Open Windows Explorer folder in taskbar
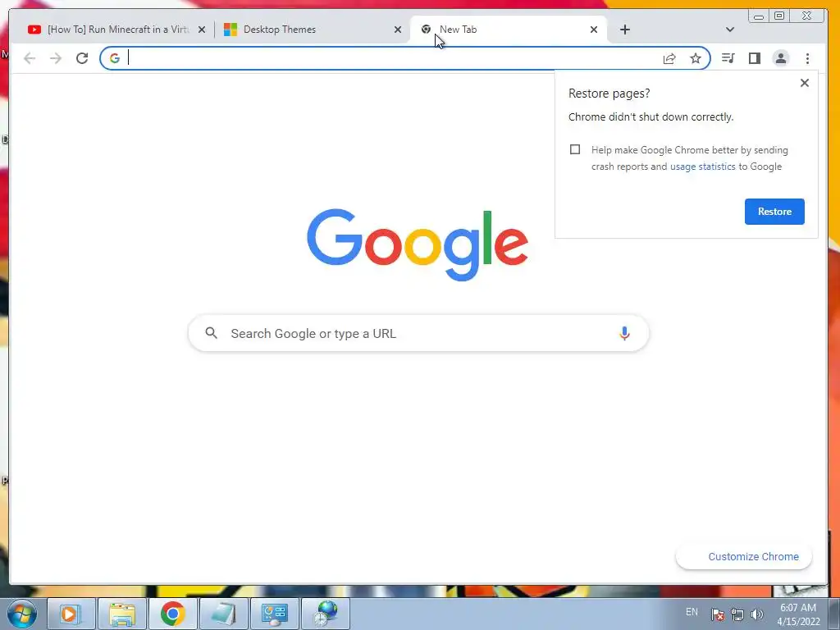The height and width of the screenshot is (630, 840). pyautogui.click(x=122, y=614)
